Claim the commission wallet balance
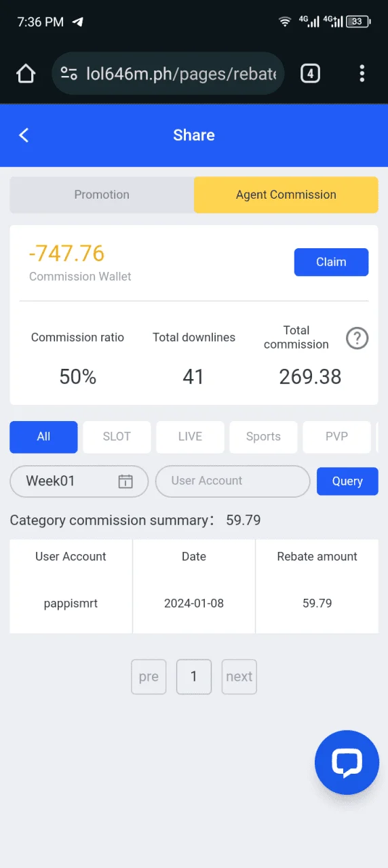This screenshot has height=868, width=388. [331, 262]
